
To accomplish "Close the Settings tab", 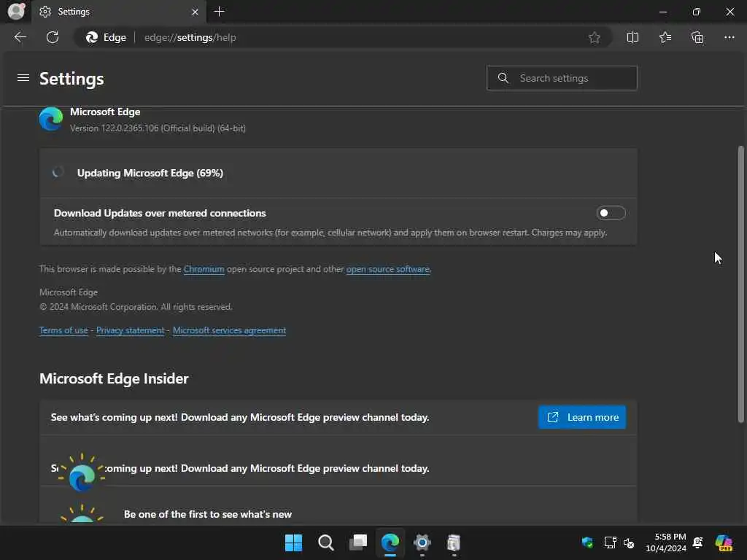I will (x=195, y=12).
